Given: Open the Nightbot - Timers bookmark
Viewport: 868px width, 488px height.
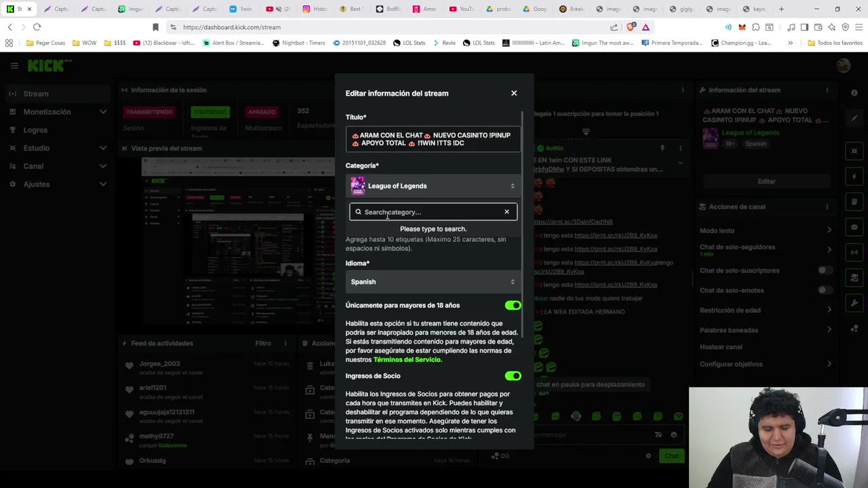Looking at the screenshot, I should point(298,43).
